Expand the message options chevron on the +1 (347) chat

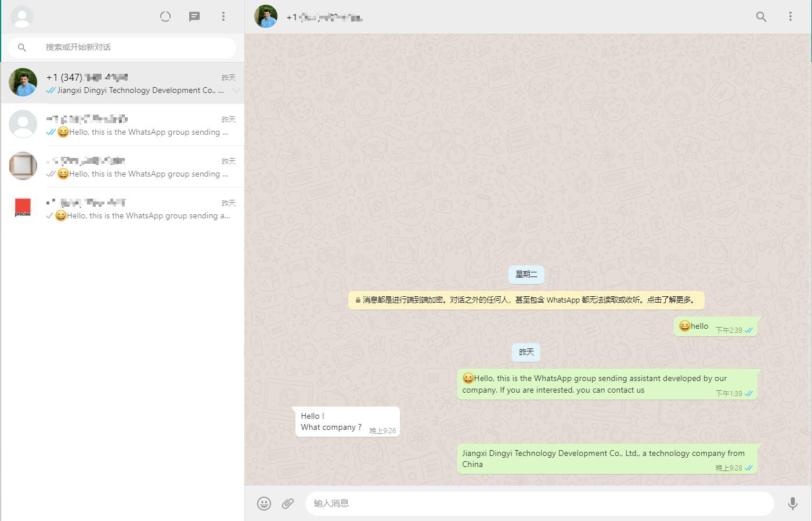(236, 91)
